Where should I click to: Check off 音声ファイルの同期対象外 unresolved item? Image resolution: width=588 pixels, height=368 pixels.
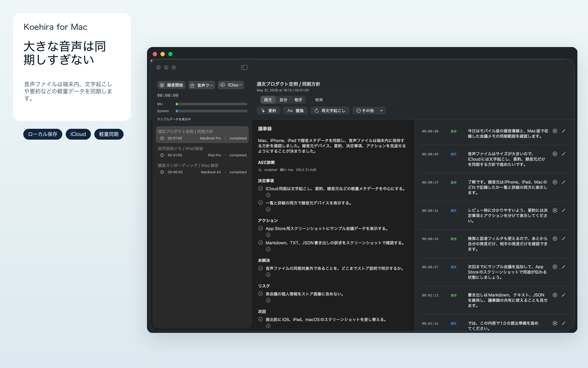click(261, 268)
